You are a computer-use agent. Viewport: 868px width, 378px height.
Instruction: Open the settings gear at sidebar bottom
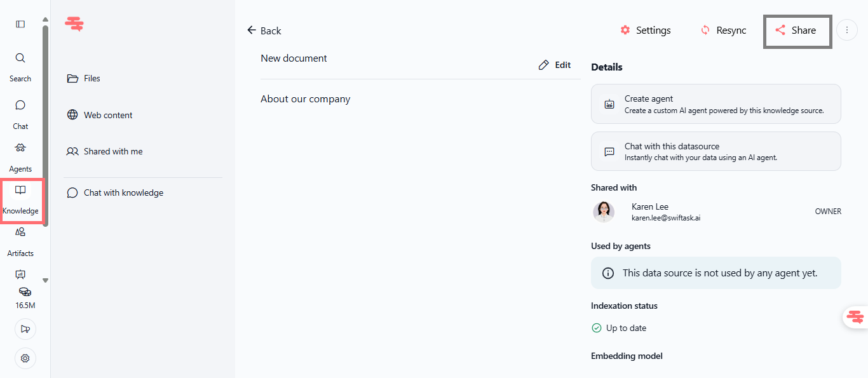click(x=25, y=358)
